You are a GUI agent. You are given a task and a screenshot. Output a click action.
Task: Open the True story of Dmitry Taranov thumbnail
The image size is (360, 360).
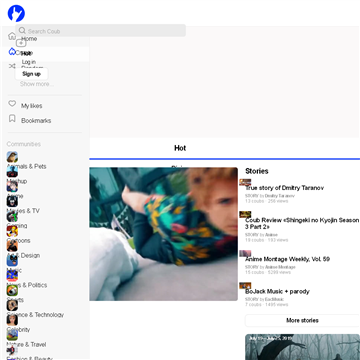pyautogui.click(x=245, y=182)
